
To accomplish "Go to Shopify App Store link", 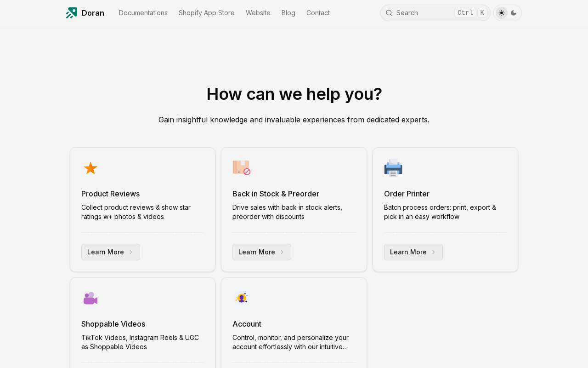I will click(207, 13).
